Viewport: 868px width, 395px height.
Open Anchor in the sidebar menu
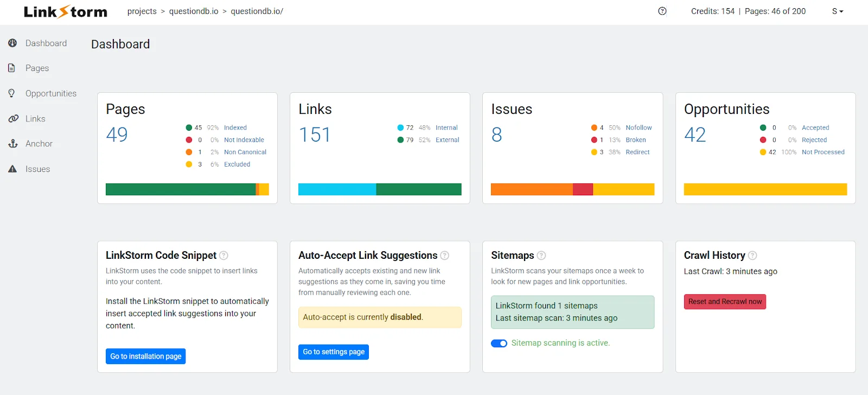click(x=39, y=144)
